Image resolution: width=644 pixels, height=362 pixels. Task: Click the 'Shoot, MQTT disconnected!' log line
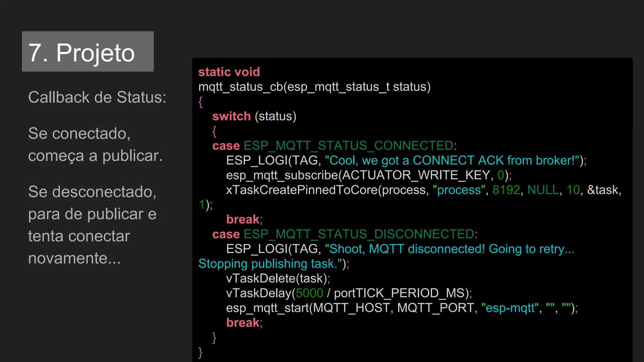(400, 249)
